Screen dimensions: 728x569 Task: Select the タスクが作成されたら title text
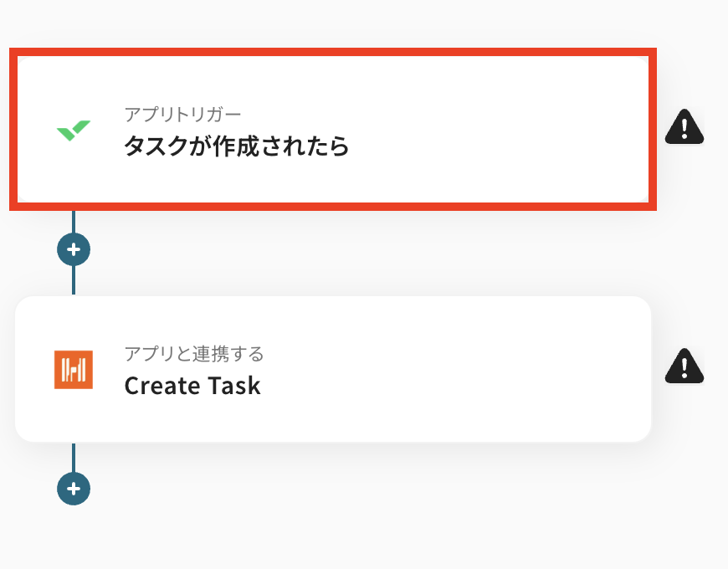point(236,147)
